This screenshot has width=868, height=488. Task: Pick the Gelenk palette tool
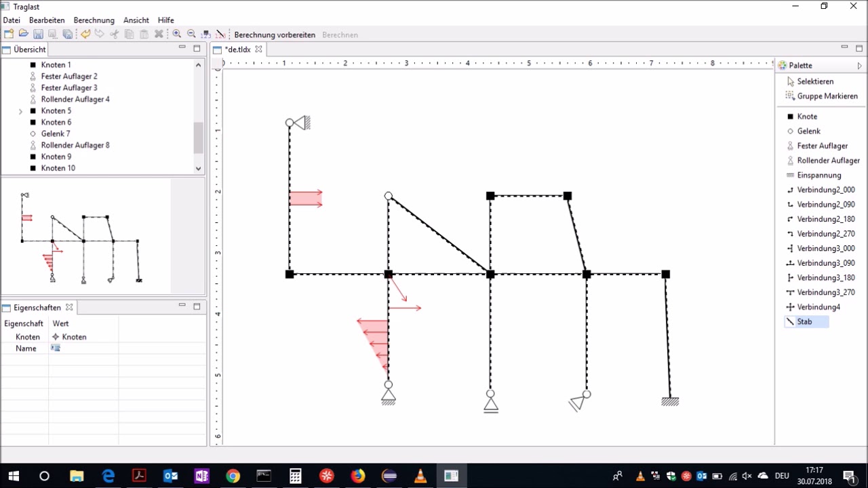coord(803,131)
